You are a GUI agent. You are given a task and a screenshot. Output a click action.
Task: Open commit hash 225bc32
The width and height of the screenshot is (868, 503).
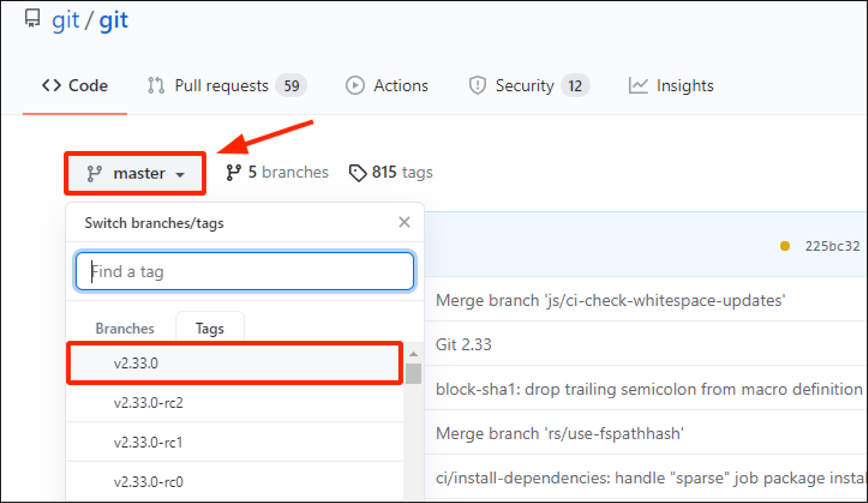coord(832,246)
